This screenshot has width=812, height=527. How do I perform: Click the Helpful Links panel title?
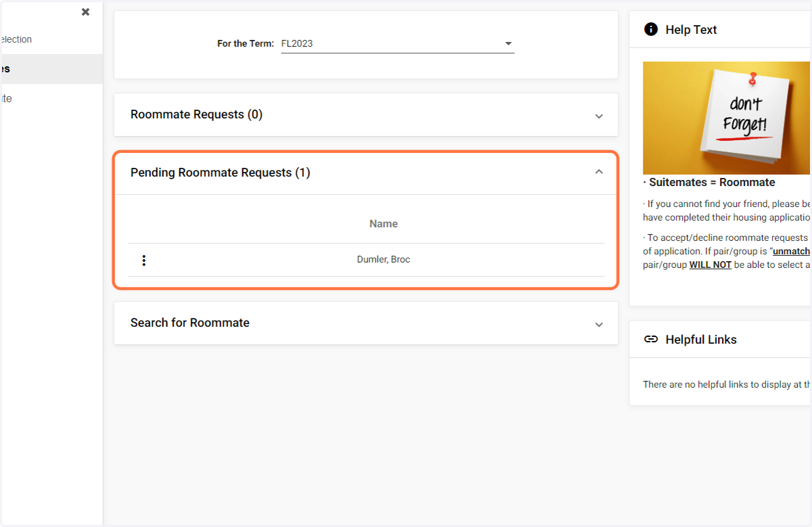point(701,340)
